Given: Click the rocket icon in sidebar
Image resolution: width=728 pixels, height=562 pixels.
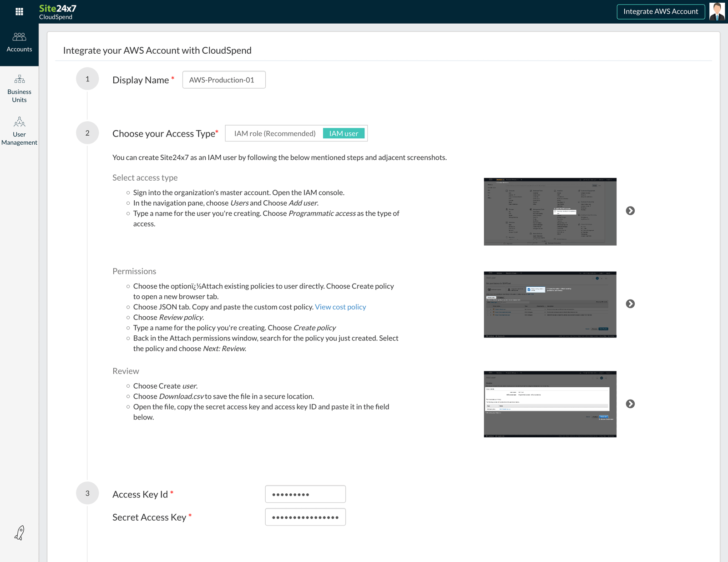Looking at the screenshot, I should (19, 532).
